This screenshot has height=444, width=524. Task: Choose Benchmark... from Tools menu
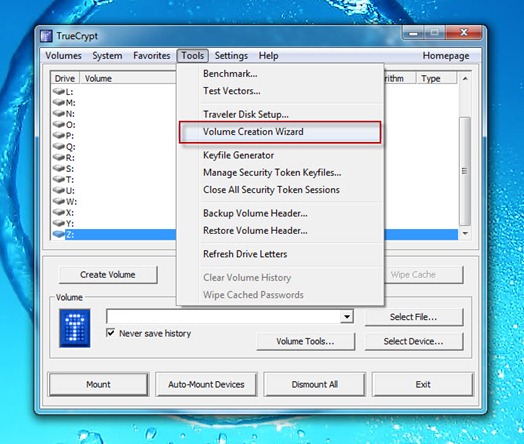281,73
